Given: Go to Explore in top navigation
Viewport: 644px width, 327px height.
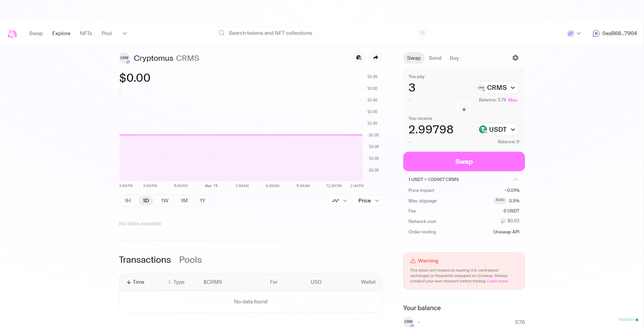Looking at the screenshot, I should tap(61, 33).
